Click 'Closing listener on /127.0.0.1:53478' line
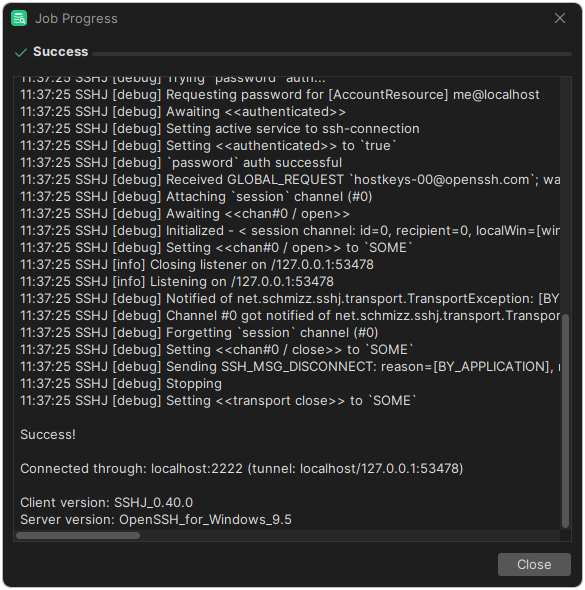Viewport: 585px width, 590px height. click(197, 265)
